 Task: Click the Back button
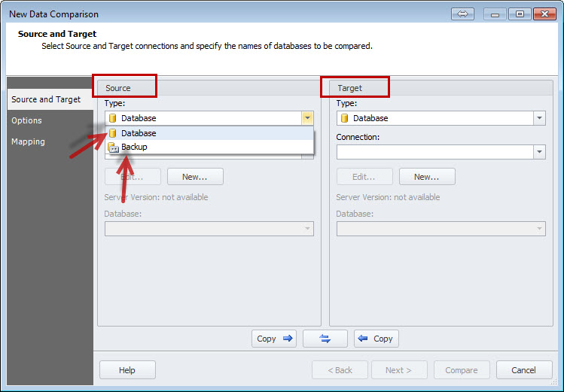340,370
